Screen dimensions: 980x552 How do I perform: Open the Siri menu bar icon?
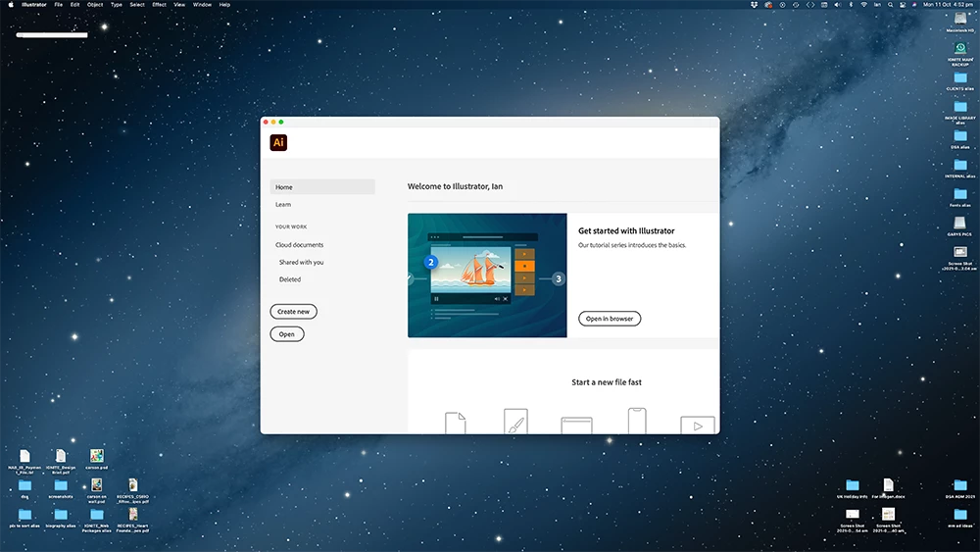(914, 4)
